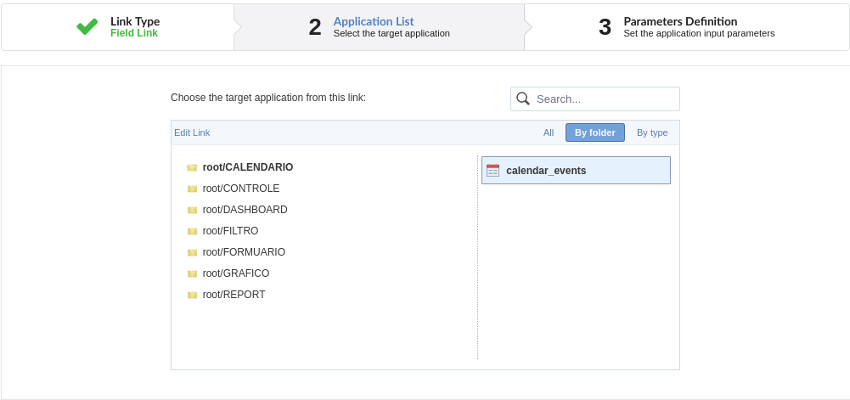Select the By folder view
The height and width of the screenshot is (400, 850).
click(x=595, y=133)
